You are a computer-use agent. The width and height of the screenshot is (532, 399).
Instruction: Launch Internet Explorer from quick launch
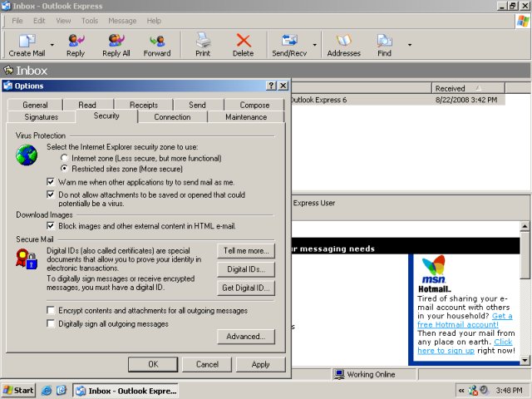point(47,391)
